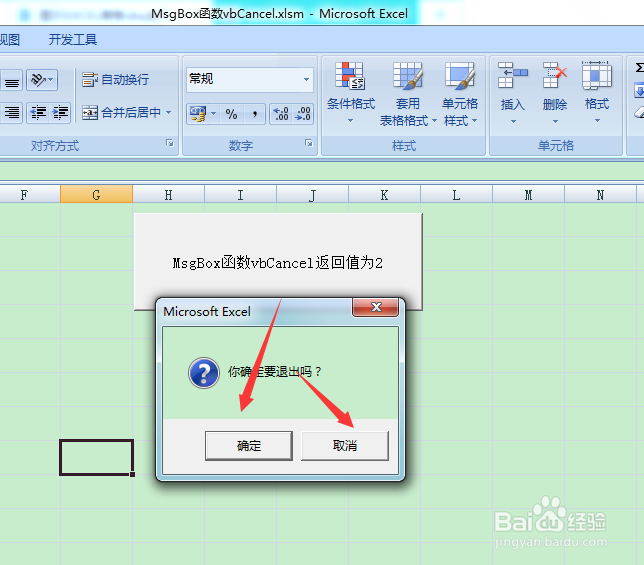This screenshot has height=565, width=644.
Task: Expand the 删除 dropdown arrow
Action: pos(555,122)
